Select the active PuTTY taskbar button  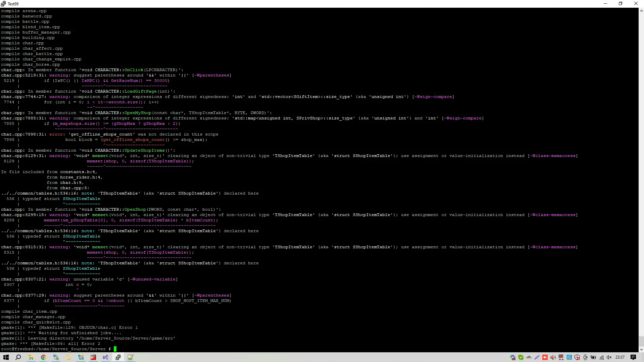(x=118, y=357)
